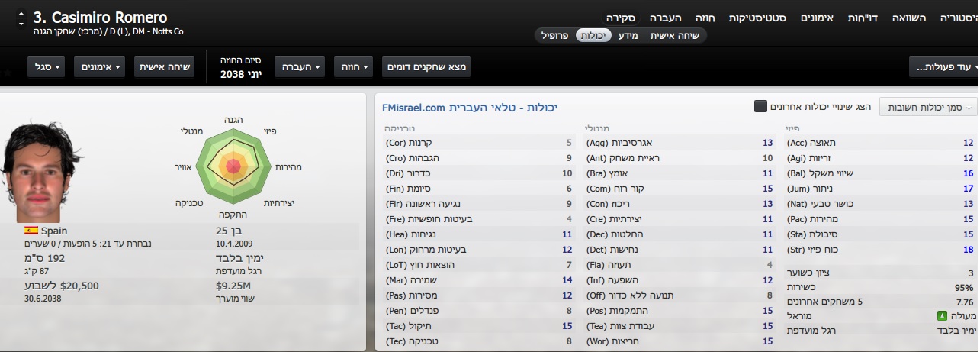Click the מצא שחקנים דומים button
980x352 pixels.
point(426,67)
